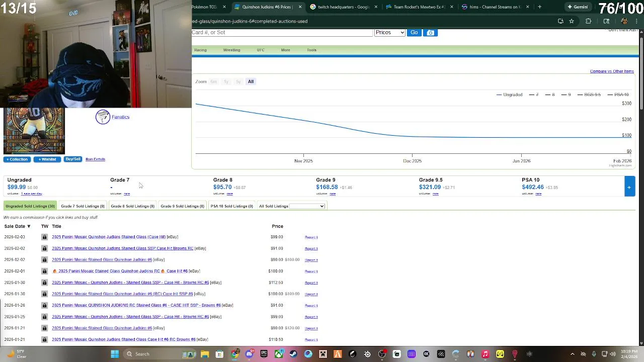Image resolution: width=644 pixels, height=362 pixels.
Task: Open the Item Details link
Action: pos(95,159)
